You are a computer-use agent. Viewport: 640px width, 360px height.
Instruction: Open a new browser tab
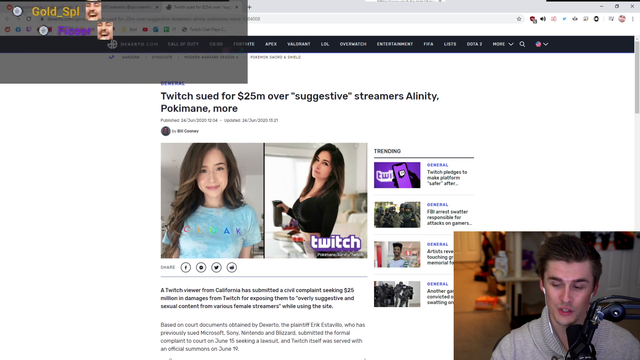(249, 7)
